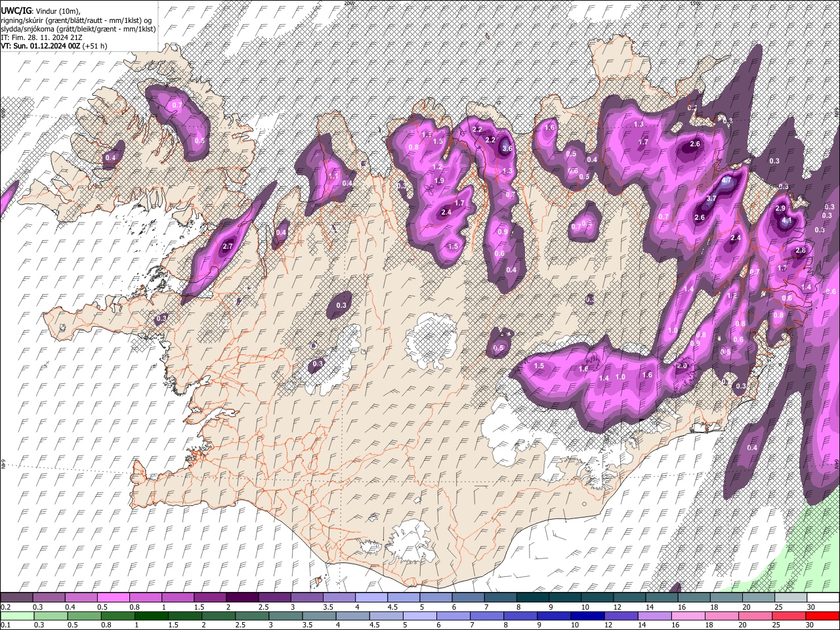The width and height of the screenshot is (840, 630).
Task: Select the 'VT: Sun. 01.12.2024 00Z (+51 h)' line
Action: click(x=54, y=46)
